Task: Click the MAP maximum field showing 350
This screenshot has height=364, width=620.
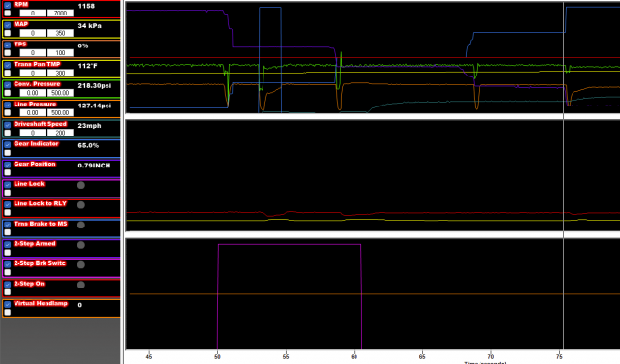Action: point(60,33)
